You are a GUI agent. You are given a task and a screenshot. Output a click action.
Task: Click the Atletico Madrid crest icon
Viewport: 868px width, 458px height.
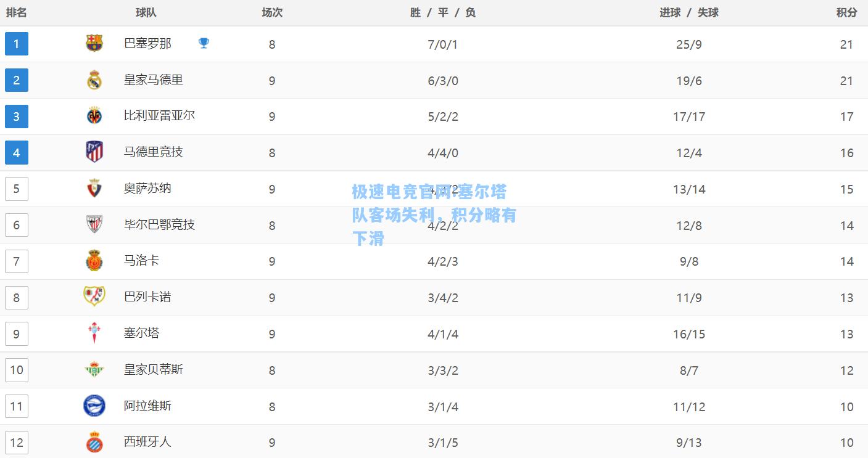(x=94, y=152)
